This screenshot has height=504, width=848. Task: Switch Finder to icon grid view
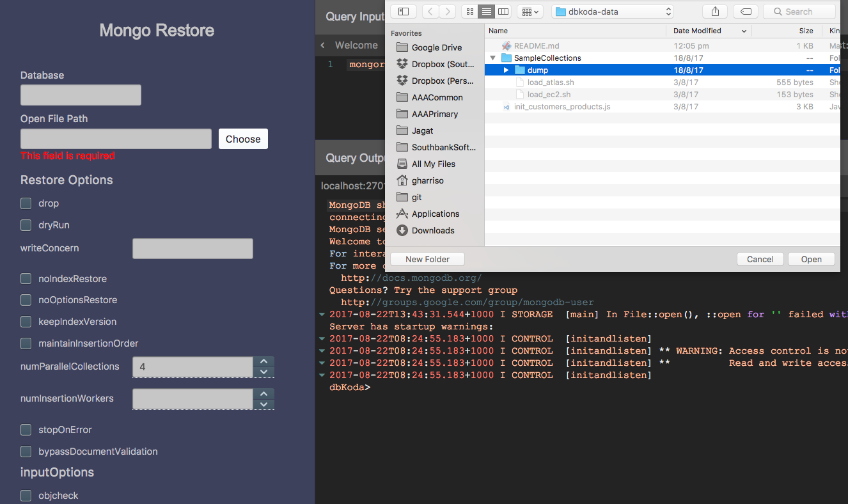coord(469,12)
